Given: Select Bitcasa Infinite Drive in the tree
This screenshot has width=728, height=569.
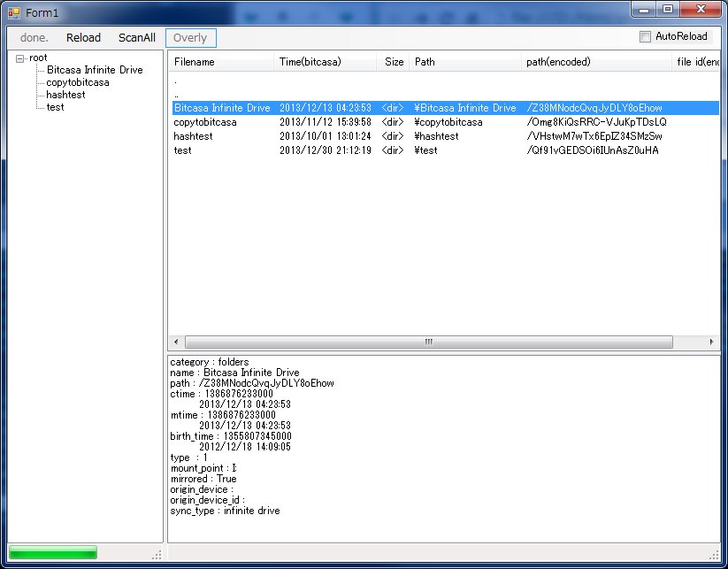Looking at the screenshot, I should (x=94, y=70).
